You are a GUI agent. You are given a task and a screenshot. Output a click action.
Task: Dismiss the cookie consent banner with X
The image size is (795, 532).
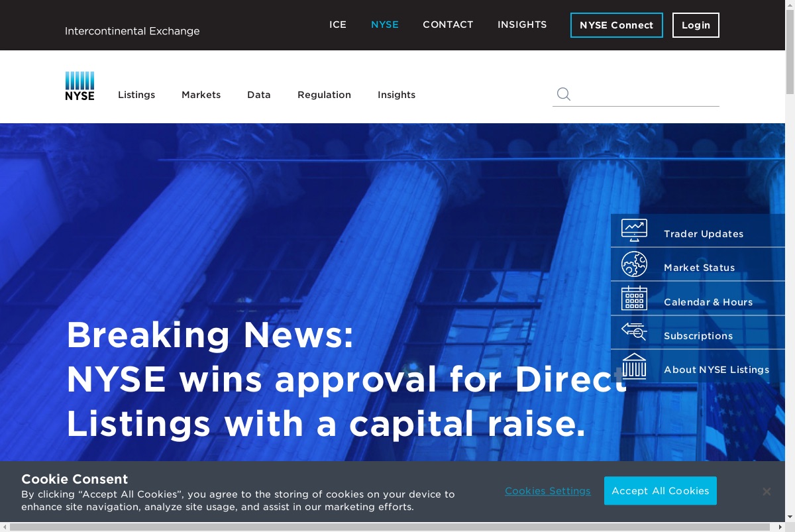point(767,492)
